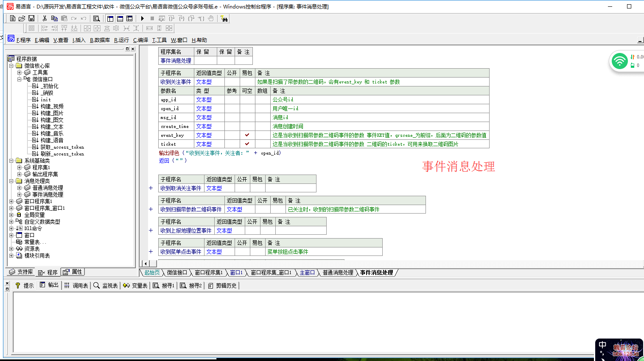
Task: Open help search with the binoculars icon
Action: 224,18
